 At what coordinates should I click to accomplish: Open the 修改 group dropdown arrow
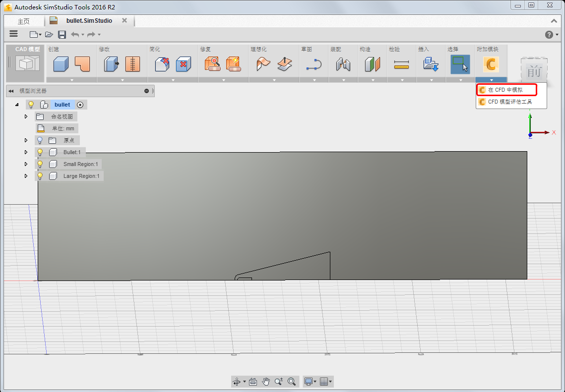coord(122,80)
